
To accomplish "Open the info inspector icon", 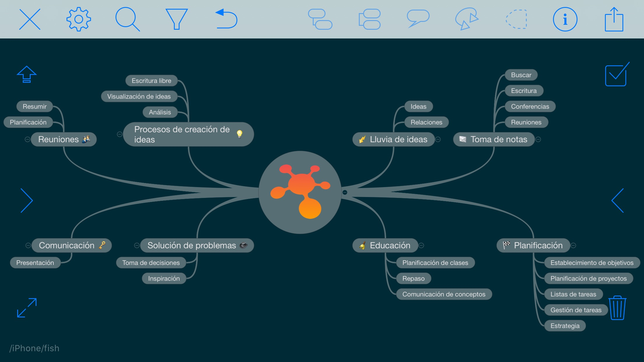I will click(565, 19).
